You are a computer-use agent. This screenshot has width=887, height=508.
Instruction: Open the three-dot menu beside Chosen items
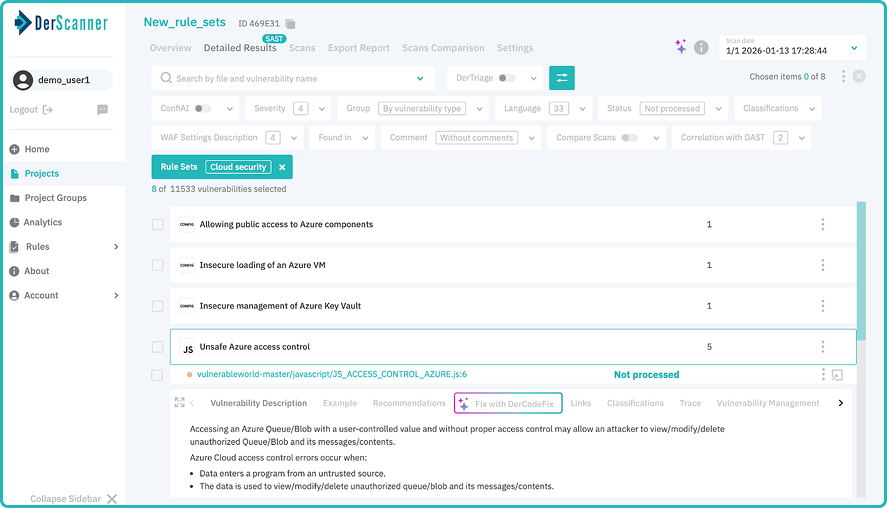[843, 76]
